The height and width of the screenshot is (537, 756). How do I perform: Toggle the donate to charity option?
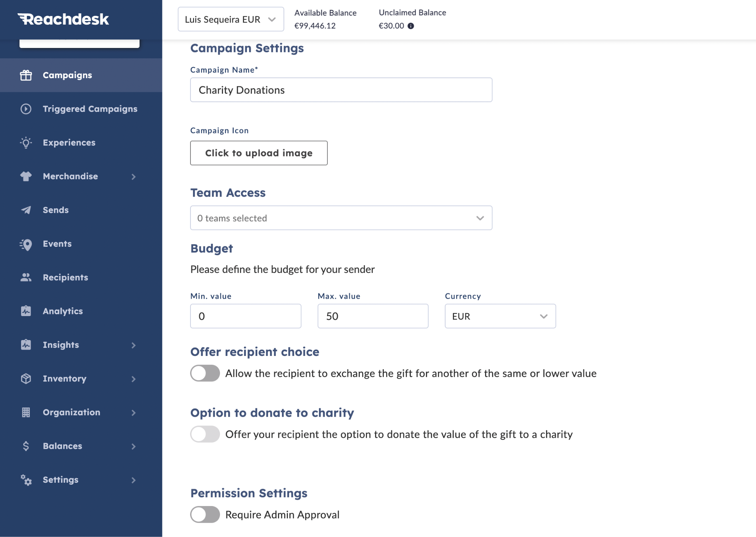pyautogui.click(x=205, y=434)
